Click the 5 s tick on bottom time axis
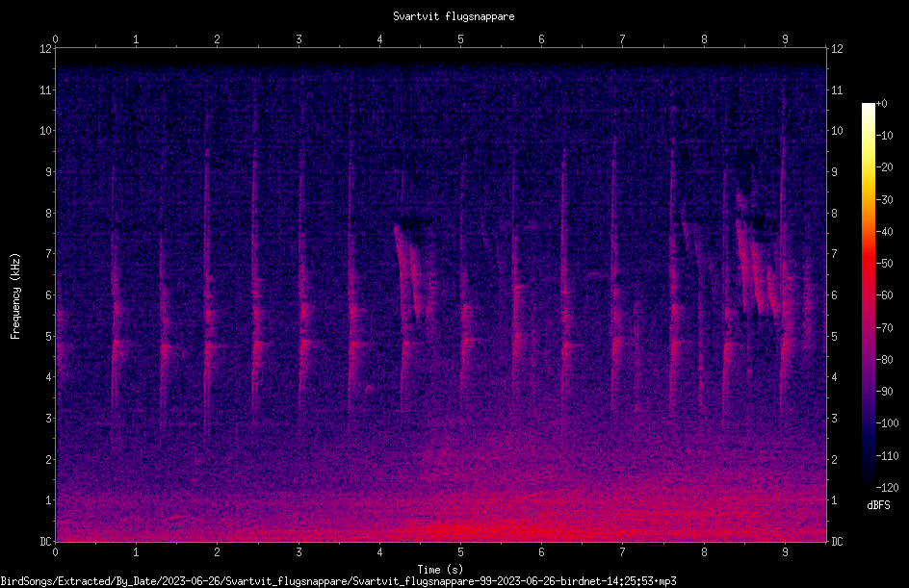Screen dimensions: 909x588 pyautogui.click(x=461, y=552)
